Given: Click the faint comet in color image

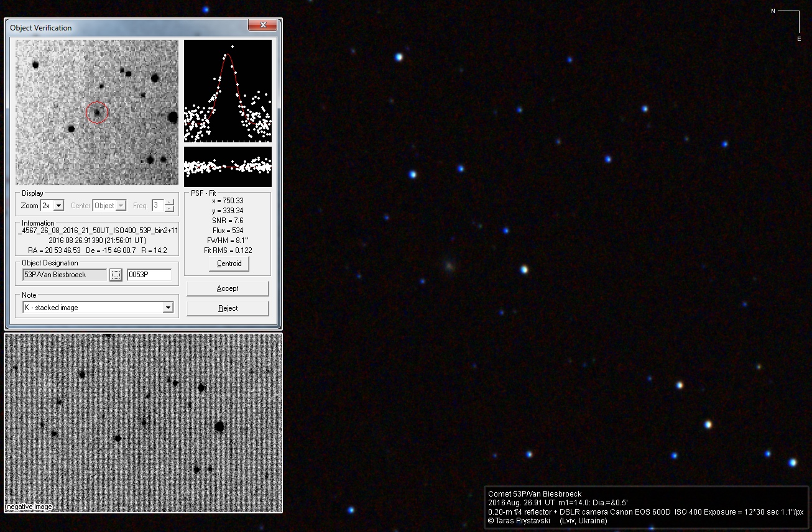Looking at the screenshot, I should point(448,266).
